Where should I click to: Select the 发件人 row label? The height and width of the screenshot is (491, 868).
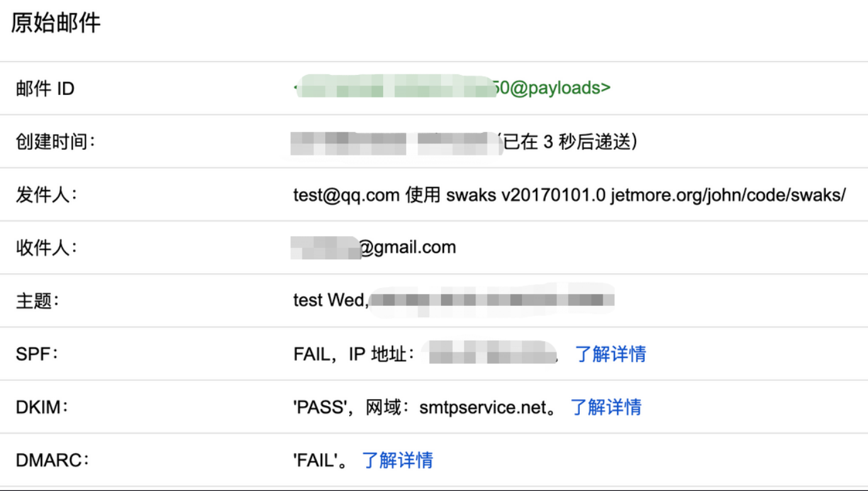[47, 195]
